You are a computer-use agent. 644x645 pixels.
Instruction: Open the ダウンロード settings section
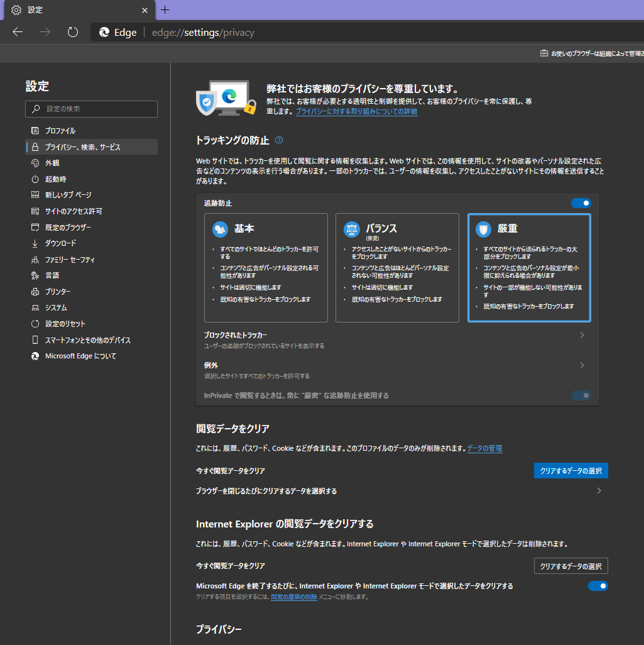pyautogui.click(x=91, y=243)
